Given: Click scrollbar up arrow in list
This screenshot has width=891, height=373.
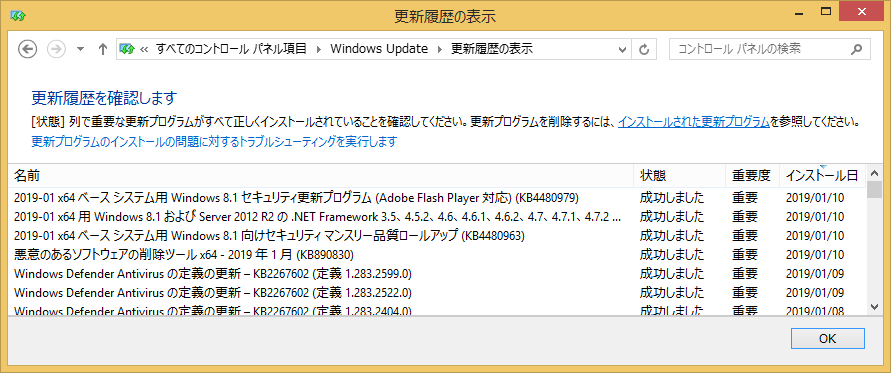Looking at the screenshot, I should [x=875, y=173].
